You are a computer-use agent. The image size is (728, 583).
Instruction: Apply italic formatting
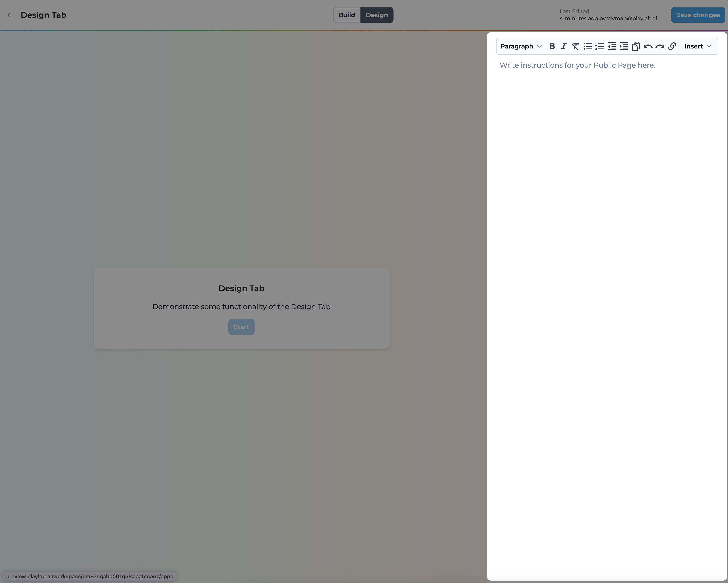pyautogui.click(x=564, y=46)
